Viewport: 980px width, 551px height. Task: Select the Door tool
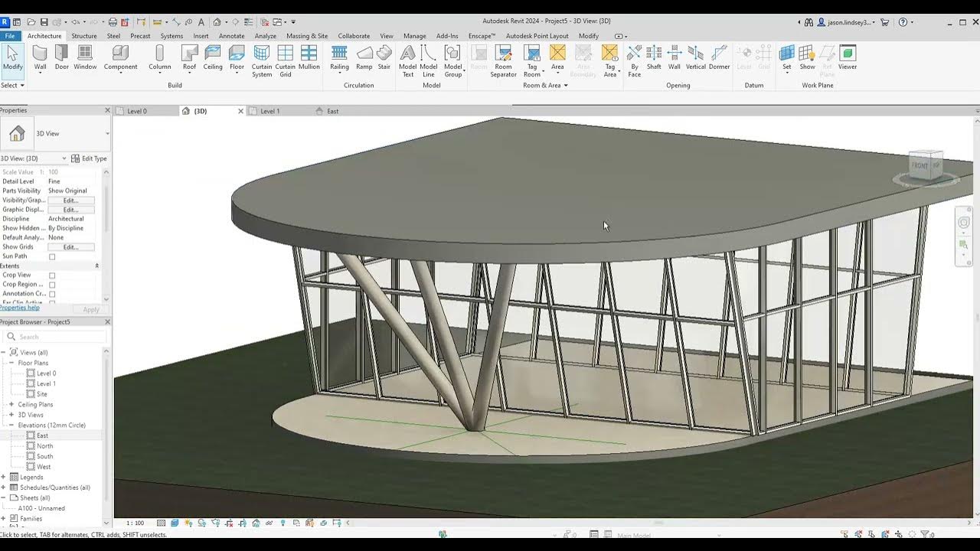(61, 57)
